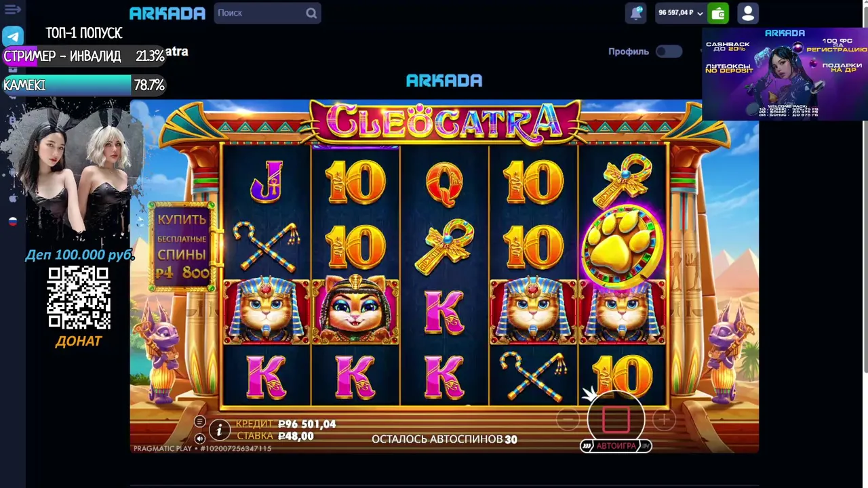Decrease the bet with the minus button
The width and height of the screenshot is (868, 488).
(x=568, y=420)
